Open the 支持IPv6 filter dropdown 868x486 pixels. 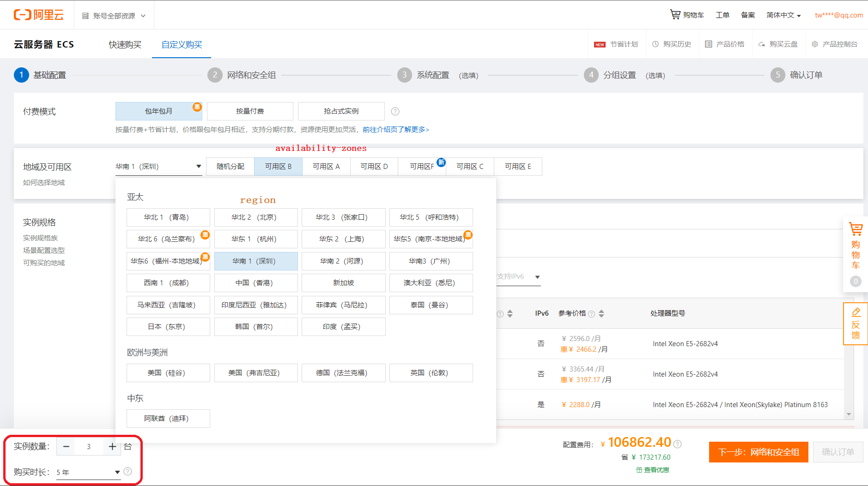pyautogui.click(x=518, y=276)
